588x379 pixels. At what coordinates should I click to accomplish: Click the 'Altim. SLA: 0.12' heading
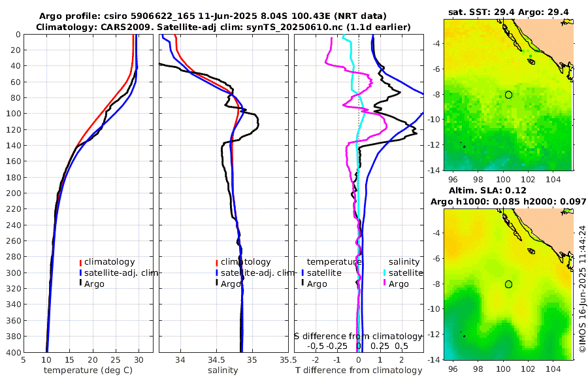tap(487, 190)
